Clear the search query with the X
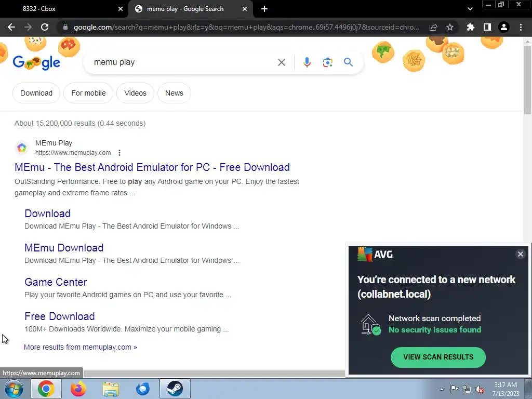The width and height of the screenshot is (532, 399). click(281, 62)
